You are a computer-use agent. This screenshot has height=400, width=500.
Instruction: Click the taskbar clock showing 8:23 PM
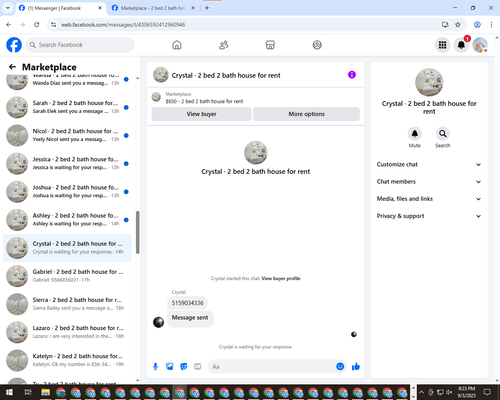click(x=466, y=392)
